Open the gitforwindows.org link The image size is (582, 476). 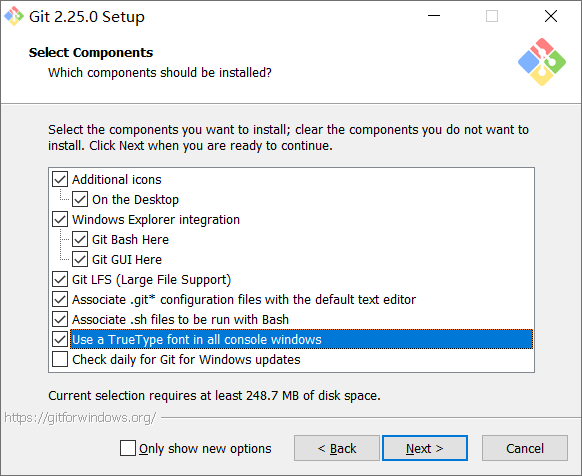[80, 418]
